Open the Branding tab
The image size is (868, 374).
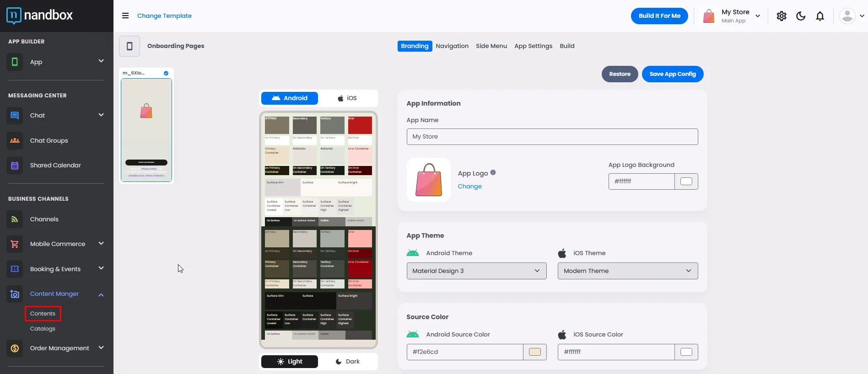pos(415,46)
